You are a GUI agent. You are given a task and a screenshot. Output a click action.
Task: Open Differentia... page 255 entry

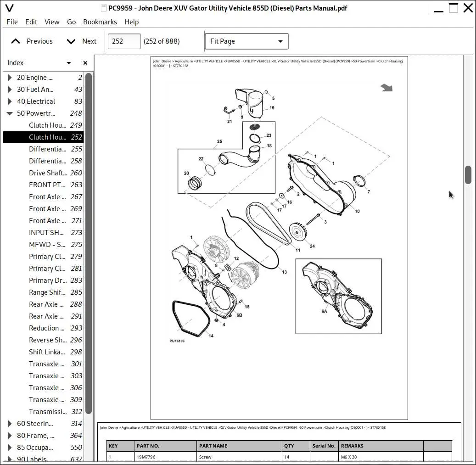coord(44,149)
